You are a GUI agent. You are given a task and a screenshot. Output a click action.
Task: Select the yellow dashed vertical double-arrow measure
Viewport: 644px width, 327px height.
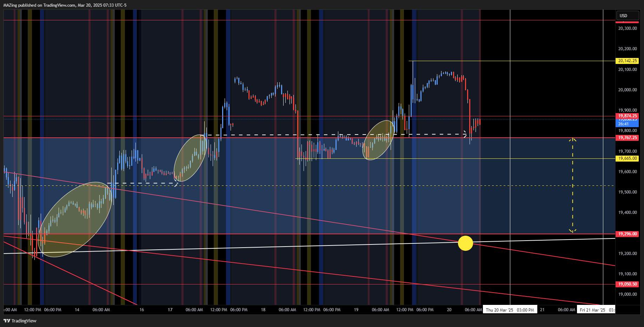tap(572, 185)
